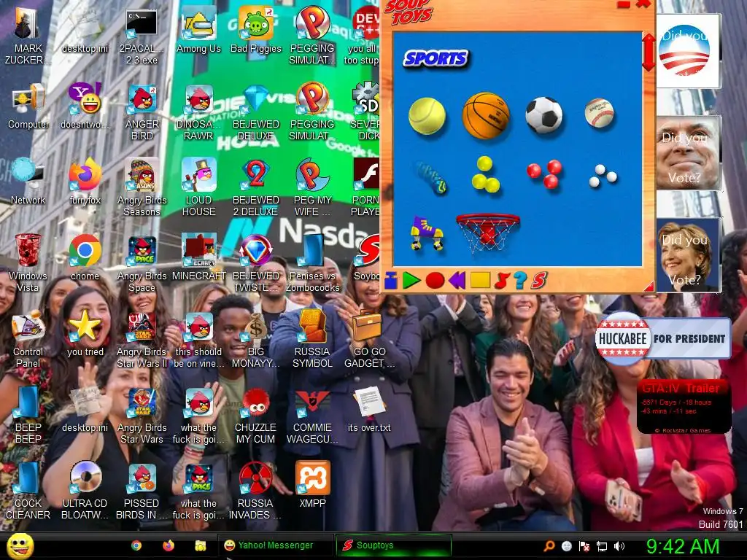The image size is (747, 560).
Task: Click the GTA:IV Trailer countdown gadget
Action: [x=684, y=407]
